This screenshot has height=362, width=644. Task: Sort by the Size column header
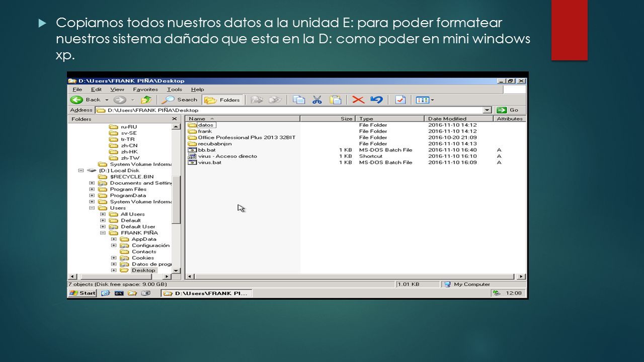click(x=328, y=119)
